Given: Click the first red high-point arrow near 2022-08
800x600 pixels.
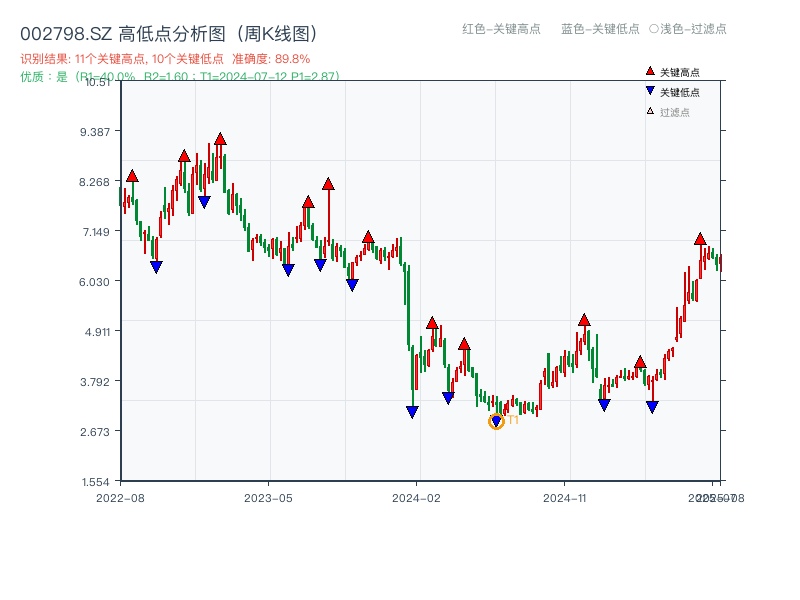Looking at the screenshot, I should click(x=132, y=174).
